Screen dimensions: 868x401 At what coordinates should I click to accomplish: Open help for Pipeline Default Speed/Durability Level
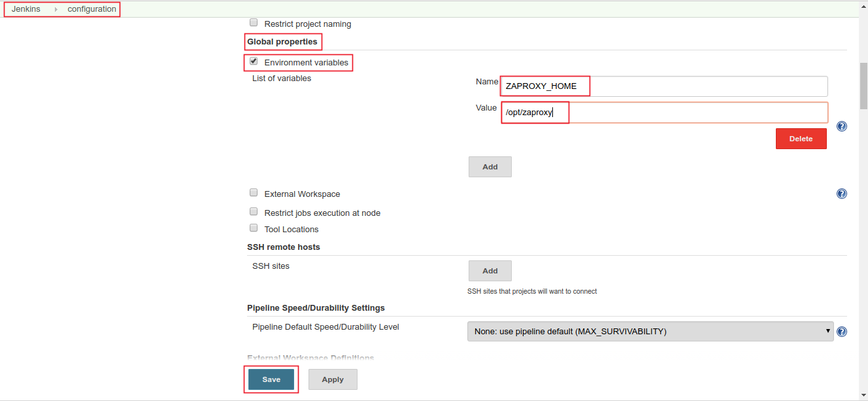tap(842, 331)
